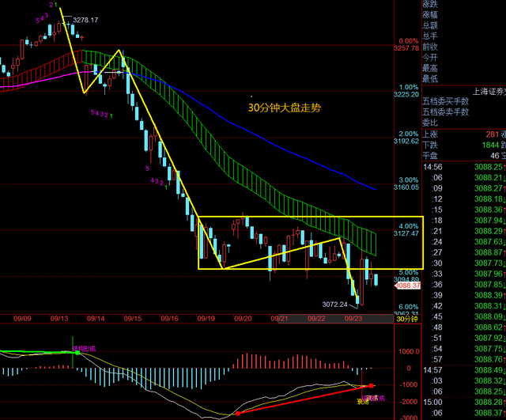
Task: Click the MACD axis value 1000.0
Action: [x=409, y=351]
